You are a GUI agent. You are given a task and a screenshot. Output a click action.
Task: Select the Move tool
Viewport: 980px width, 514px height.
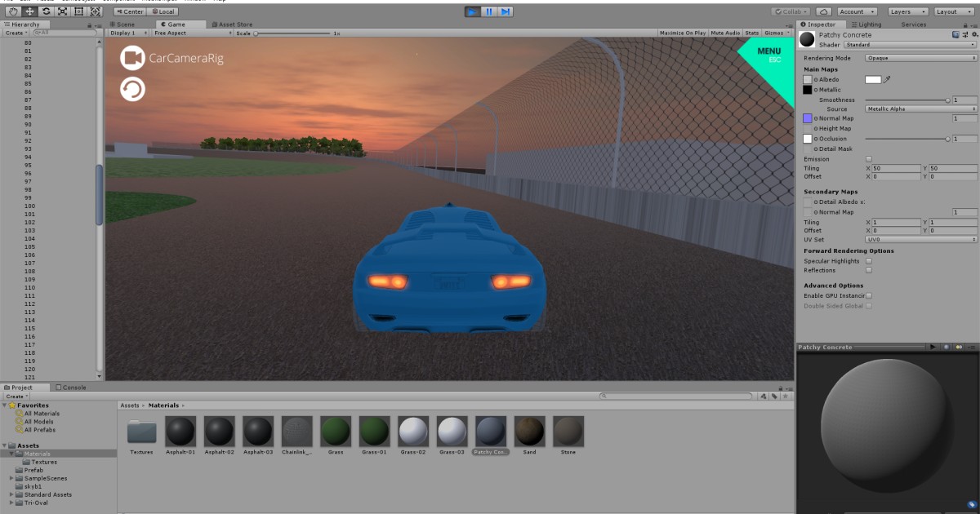tap(30, 10)
